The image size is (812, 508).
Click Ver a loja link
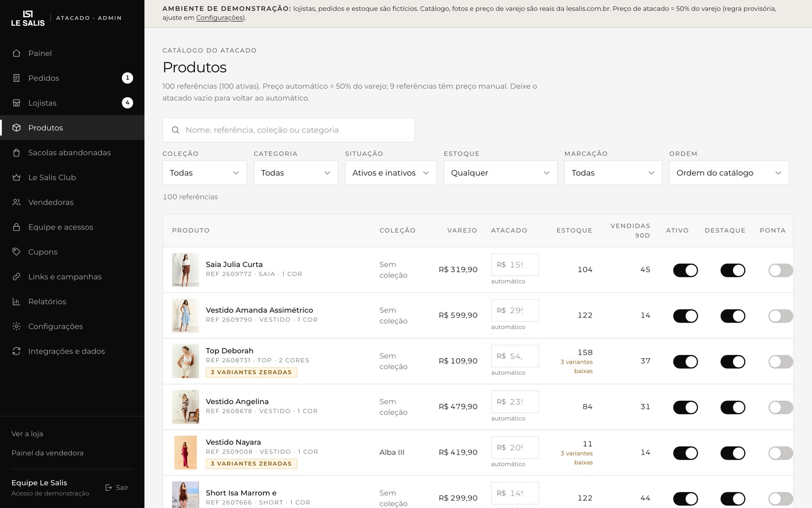click(27, 434)
